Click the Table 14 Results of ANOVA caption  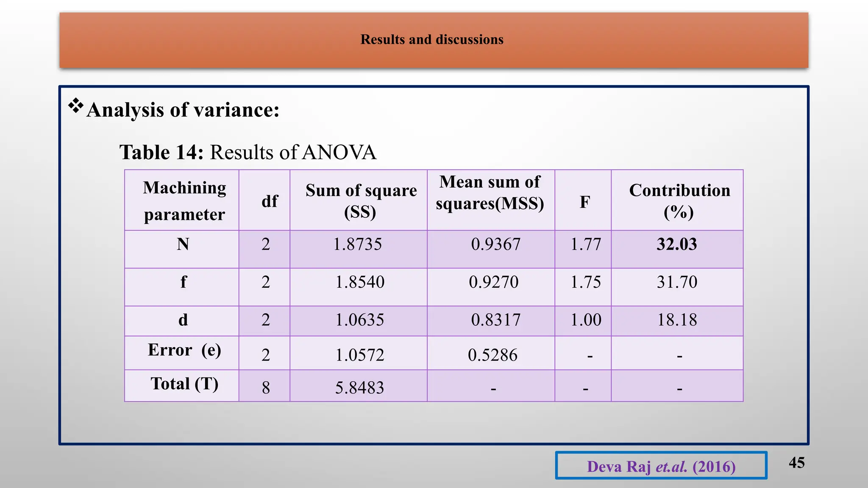[x=248, y=152]
